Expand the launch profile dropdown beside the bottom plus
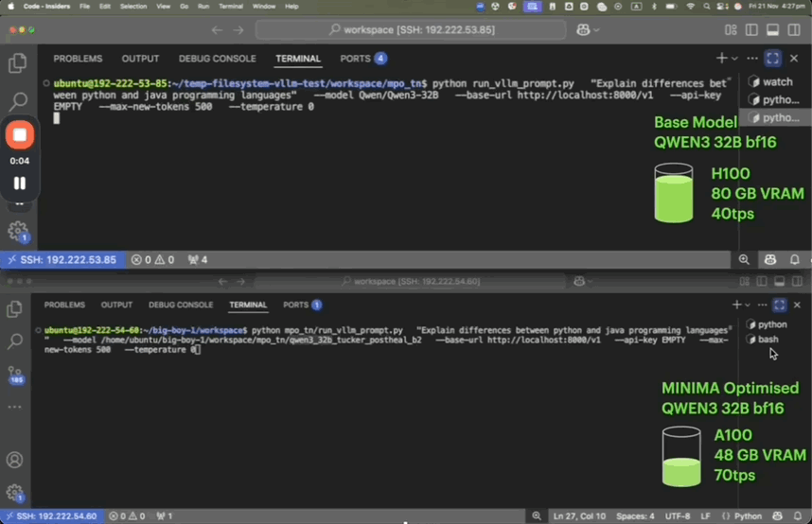 pyautogui.click(x=748, y=305)
